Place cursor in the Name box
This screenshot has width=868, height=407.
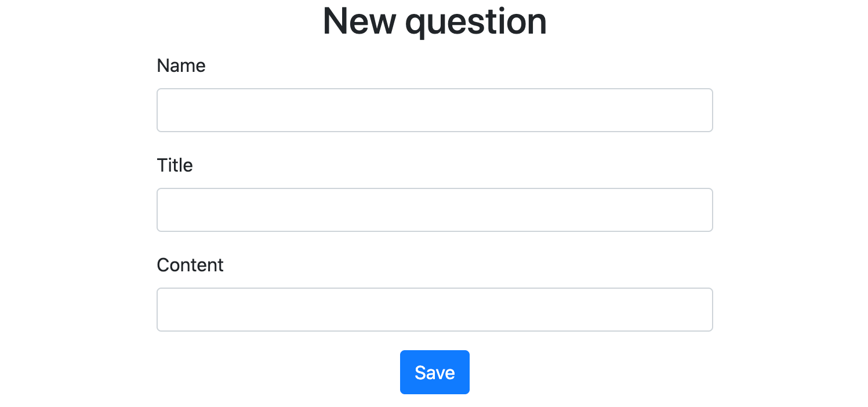(x=434, y=110)
